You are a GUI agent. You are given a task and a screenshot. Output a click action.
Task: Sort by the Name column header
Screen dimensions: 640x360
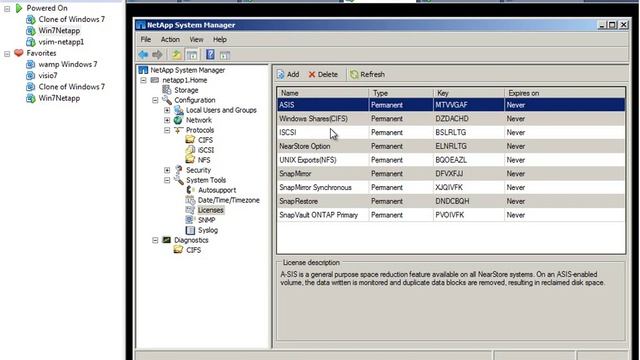point(323,93)
